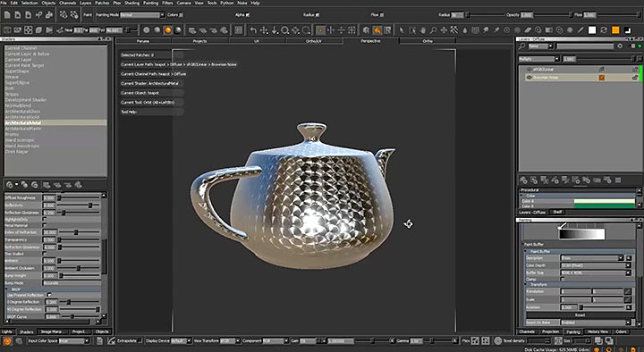Toggle visibility of Brownian Noise layer
Screen dimensions: 644x352
(x=529, y=77)
